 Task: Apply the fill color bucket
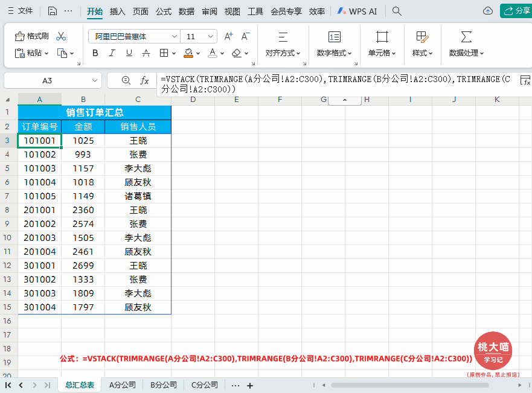click(188, 53)
